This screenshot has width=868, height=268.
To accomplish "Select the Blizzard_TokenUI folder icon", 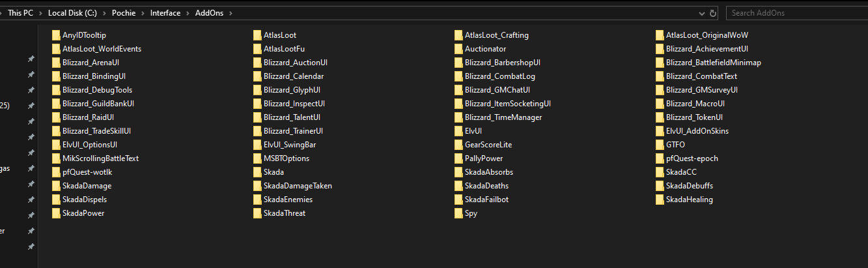I will tap(659, 117).
